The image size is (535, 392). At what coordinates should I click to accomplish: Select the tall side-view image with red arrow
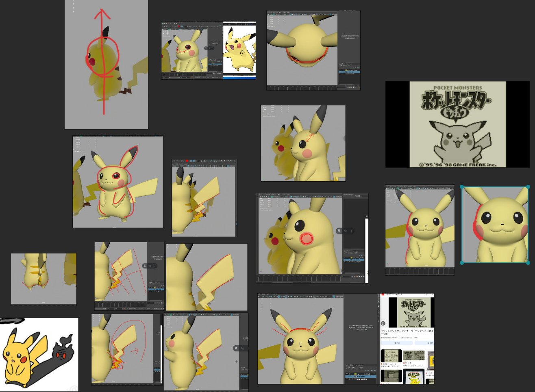tap(106, 65)
